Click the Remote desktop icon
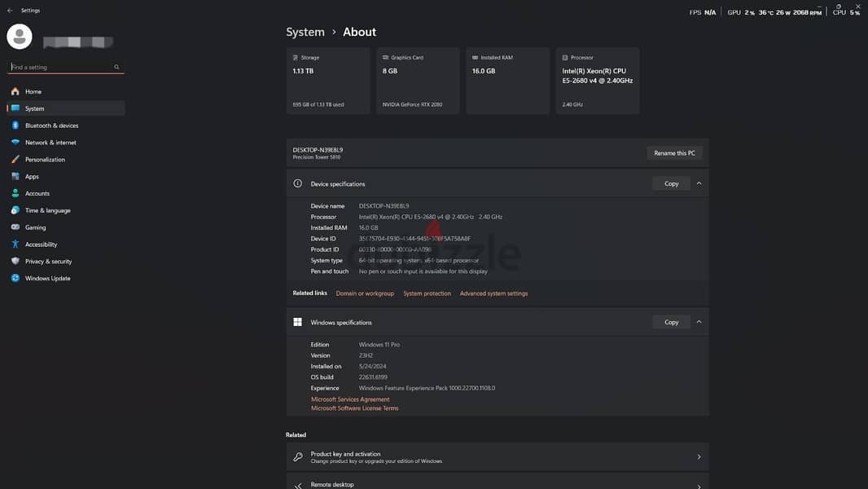 pyautogui.click(x=298, y=486)
